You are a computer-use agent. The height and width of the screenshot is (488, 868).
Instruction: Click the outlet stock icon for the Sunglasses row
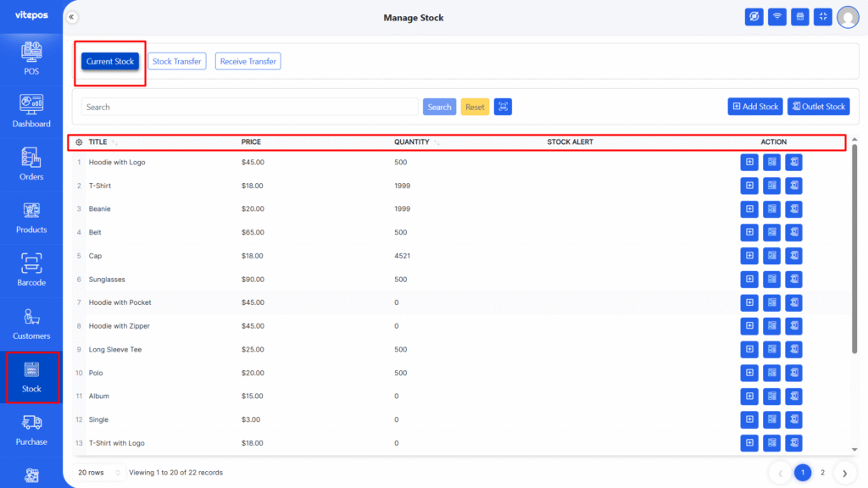793,280
